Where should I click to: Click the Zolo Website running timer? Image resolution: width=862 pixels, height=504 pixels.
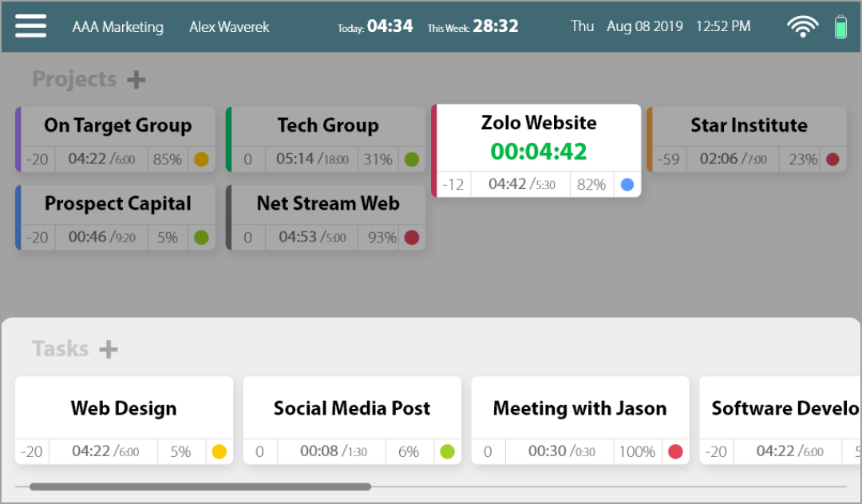pyautogui.click(x=539, y=151)
